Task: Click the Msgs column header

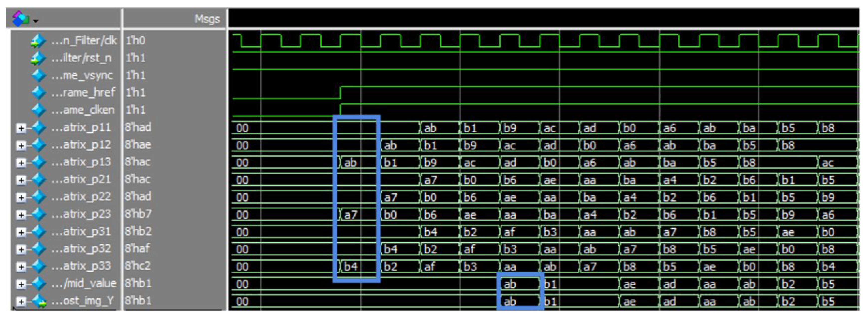Action: [207, 19]
